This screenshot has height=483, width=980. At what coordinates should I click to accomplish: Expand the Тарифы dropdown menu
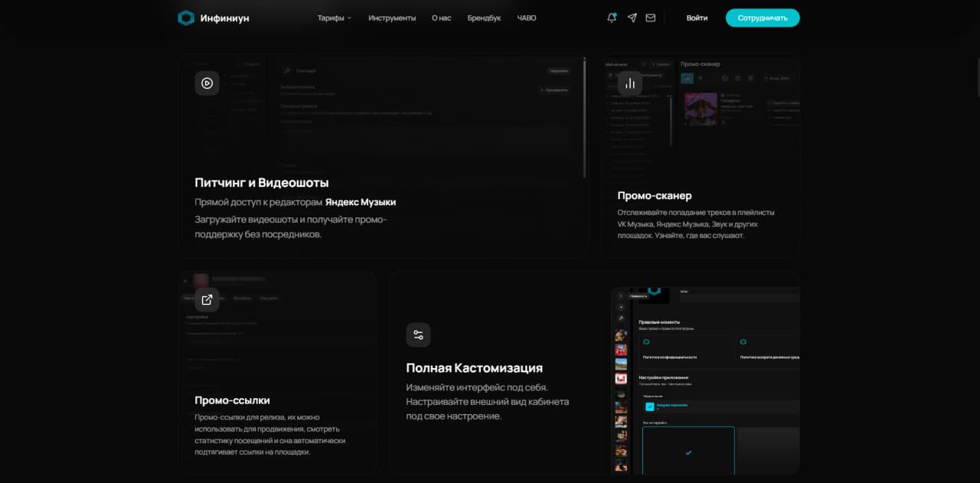coord(335,18)
